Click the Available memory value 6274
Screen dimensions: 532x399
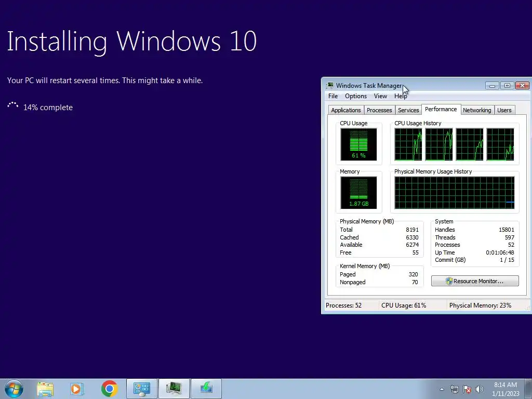pyautogui.click(x=412, y=245)
